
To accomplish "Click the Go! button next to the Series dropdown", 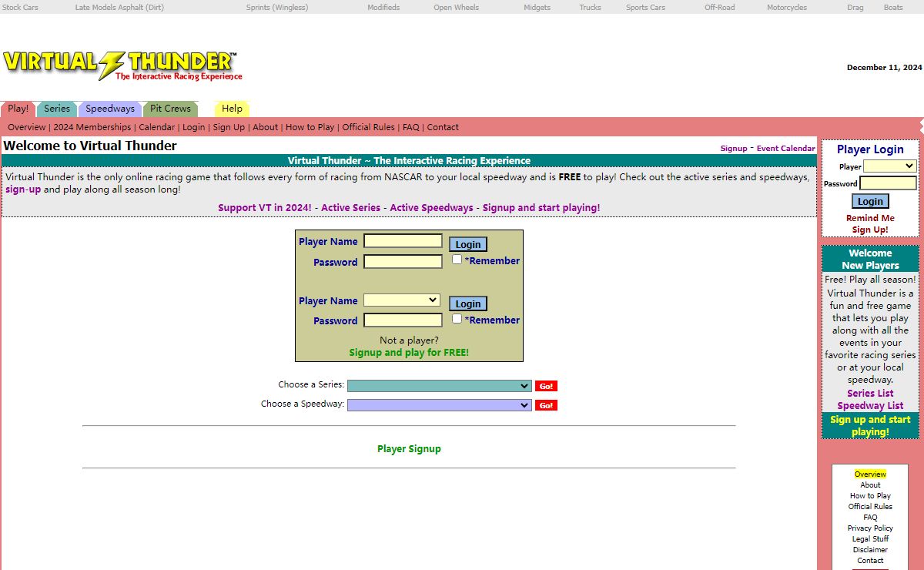I will coord(546,386).
